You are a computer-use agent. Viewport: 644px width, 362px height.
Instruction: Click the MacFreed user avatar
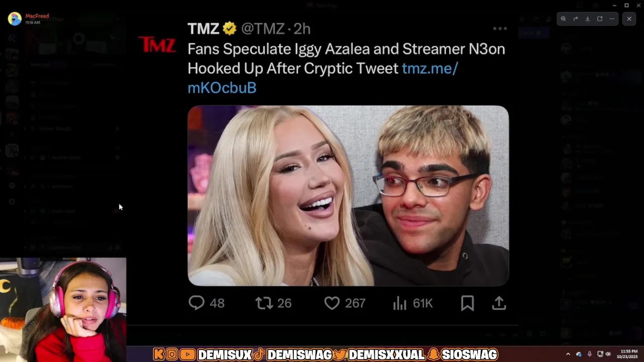coord(15,19)
